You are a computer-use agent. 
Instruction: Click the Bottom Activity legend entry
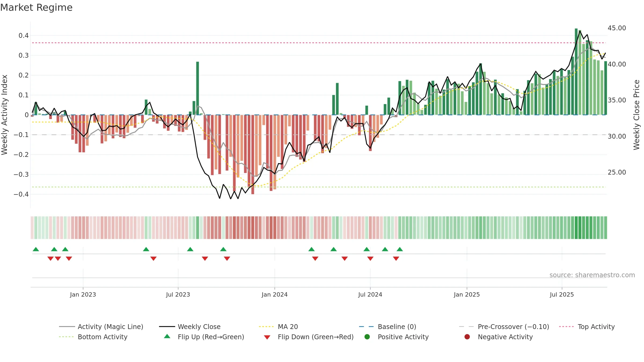coord(93,337)
